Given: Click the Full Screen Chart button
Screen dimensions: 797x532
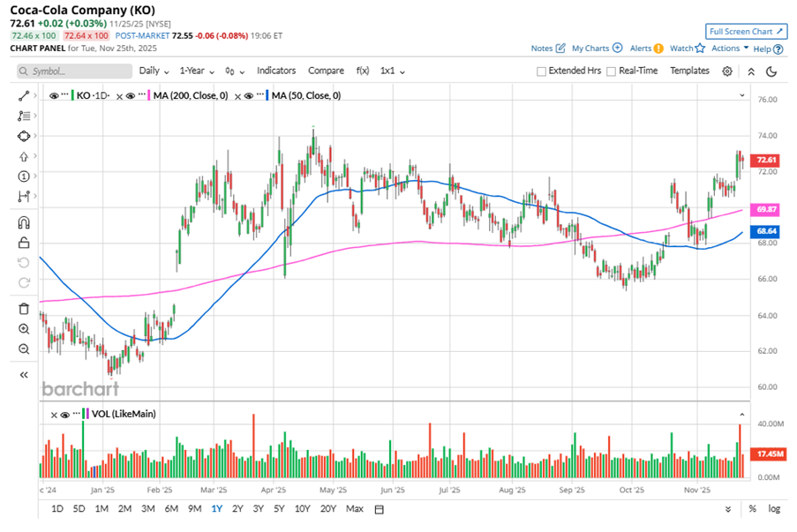Looking at the screenshot, I should coord(746,32).
